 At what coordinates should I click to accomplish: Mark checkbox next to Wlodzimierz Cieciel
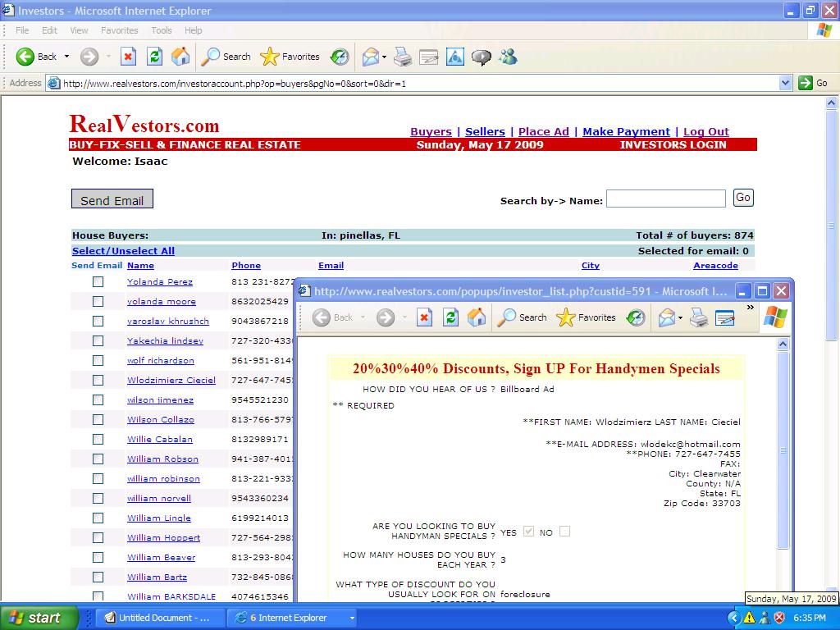98,381
